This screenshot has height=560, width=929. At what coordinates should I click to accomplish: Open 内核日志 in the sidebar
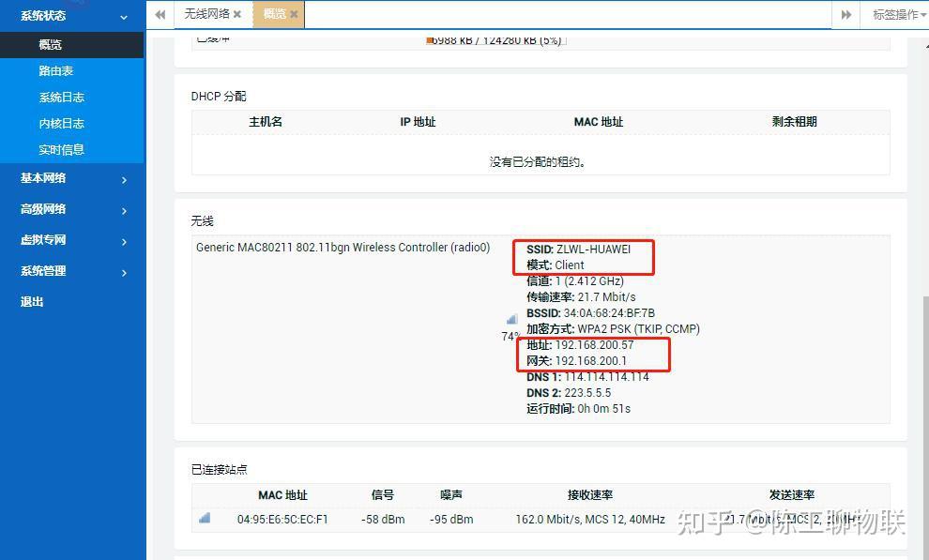61,123
